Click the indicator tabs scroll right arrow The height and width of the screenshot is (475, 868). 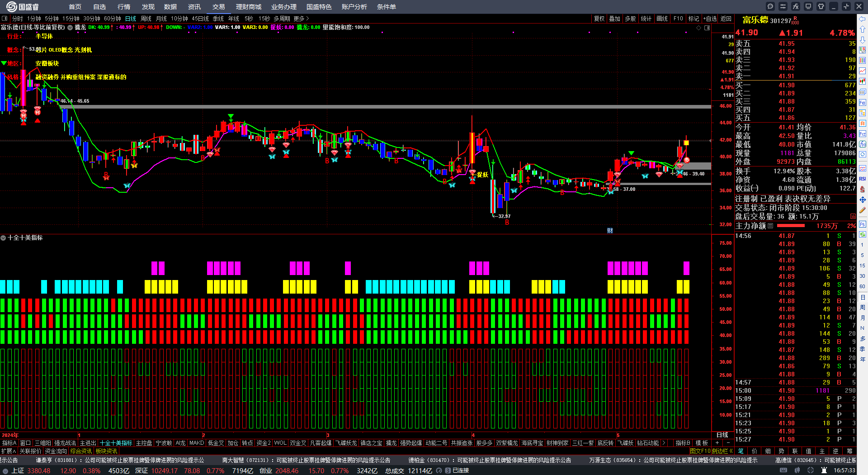(x=664, y=443)
